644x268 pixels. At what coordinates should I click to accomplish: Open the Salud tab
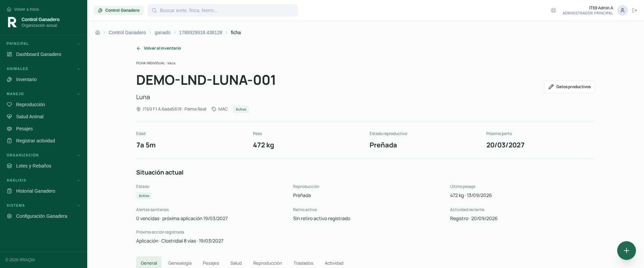click(236, 263)
